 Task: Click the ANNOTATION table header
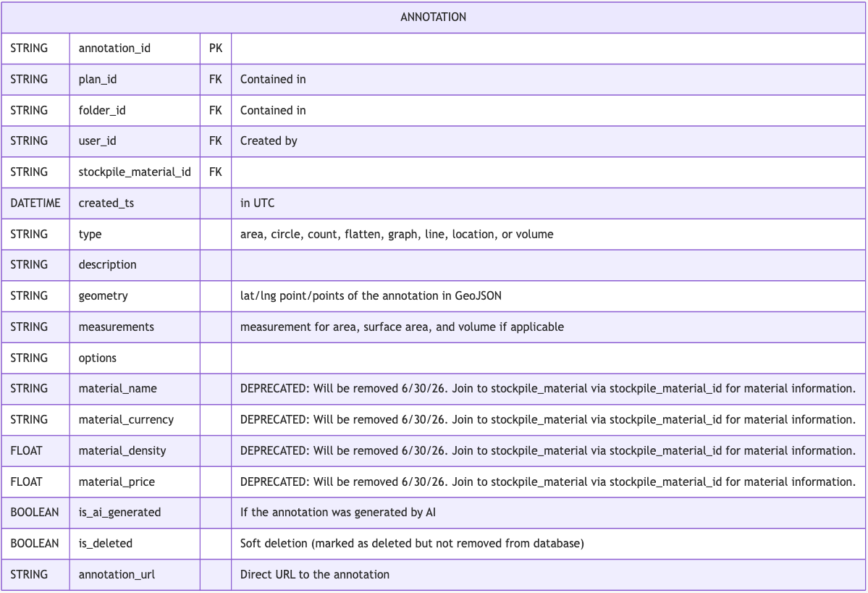coord(434,17)
